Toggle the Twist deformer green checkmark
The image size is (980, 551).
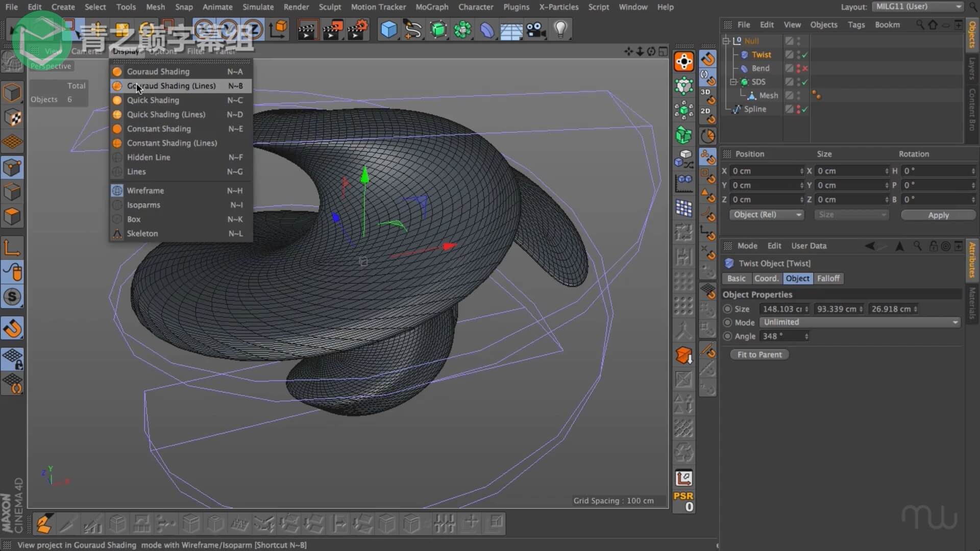(x=805, y=55)
